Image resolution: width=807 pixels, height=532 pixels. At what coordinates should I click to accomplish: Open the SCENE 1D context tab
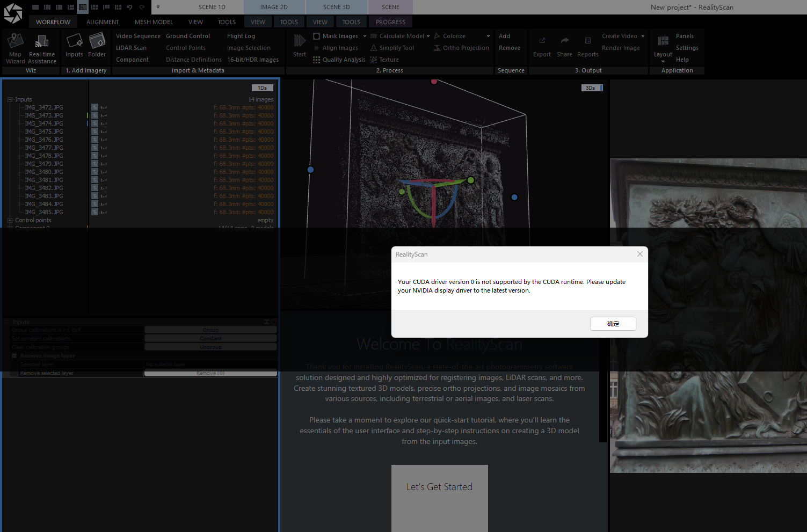[212, 7]
